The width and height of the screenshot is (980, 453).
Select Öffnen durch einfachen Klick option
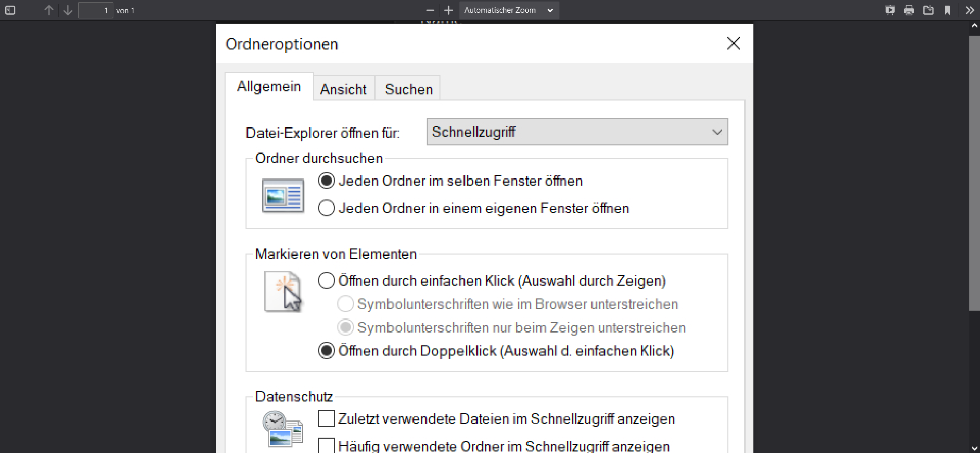coord(492,281)
